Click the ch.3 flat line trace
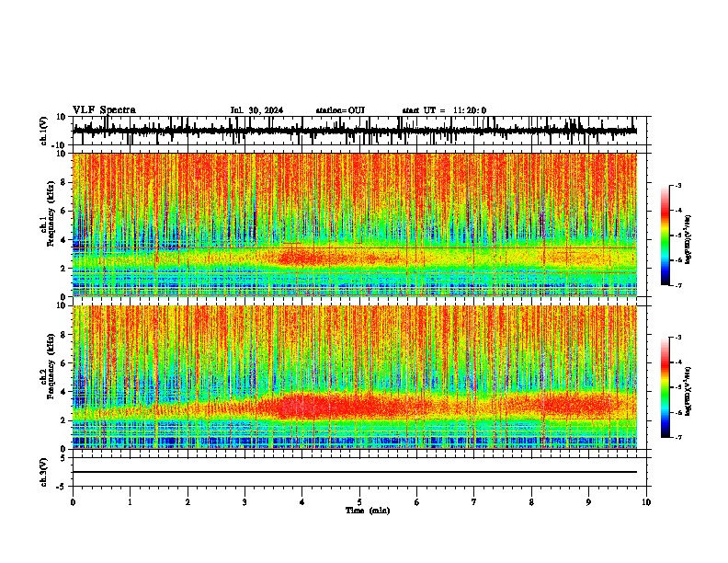 (x=355, y=472)
